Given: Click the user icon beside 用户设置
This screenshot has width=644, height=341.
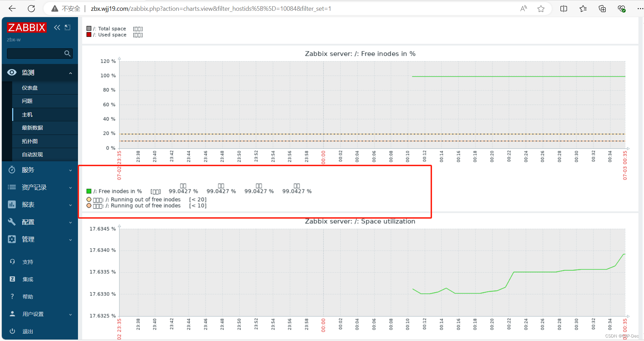Looking at the screenshot, I should [x=13, y=314].
